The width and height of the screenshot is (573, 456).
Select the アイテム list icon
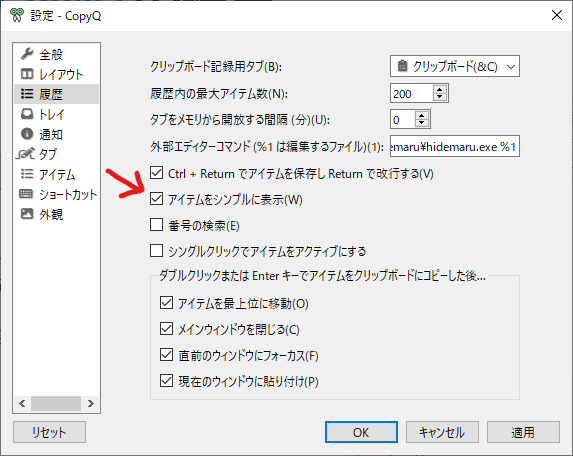tap(27, 174)
